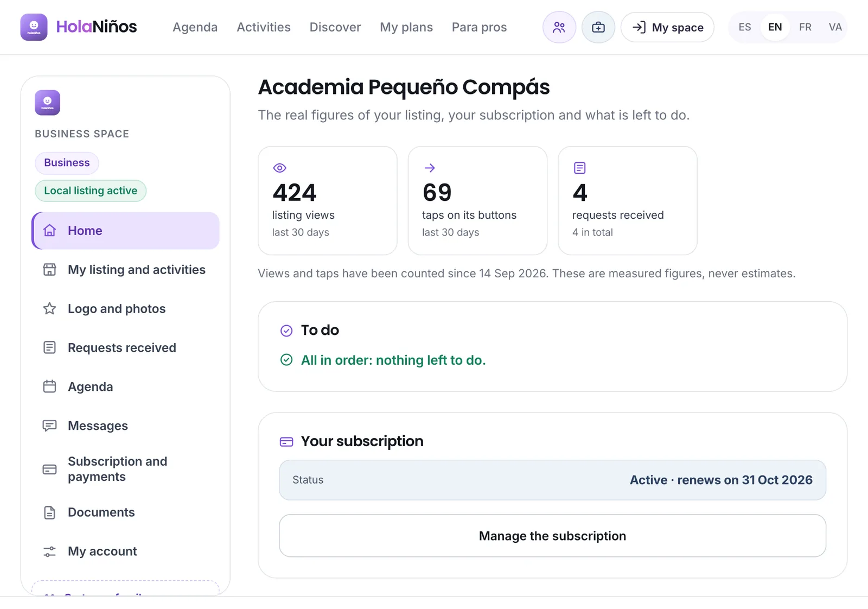Screen dimensions: 868x609
Task: Switch language to ES
Action: (745, 27)
